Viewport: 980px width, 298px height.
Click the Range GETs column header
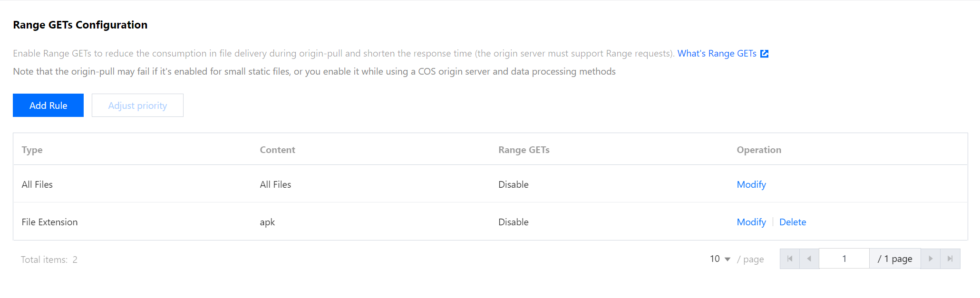pos(524,150)
